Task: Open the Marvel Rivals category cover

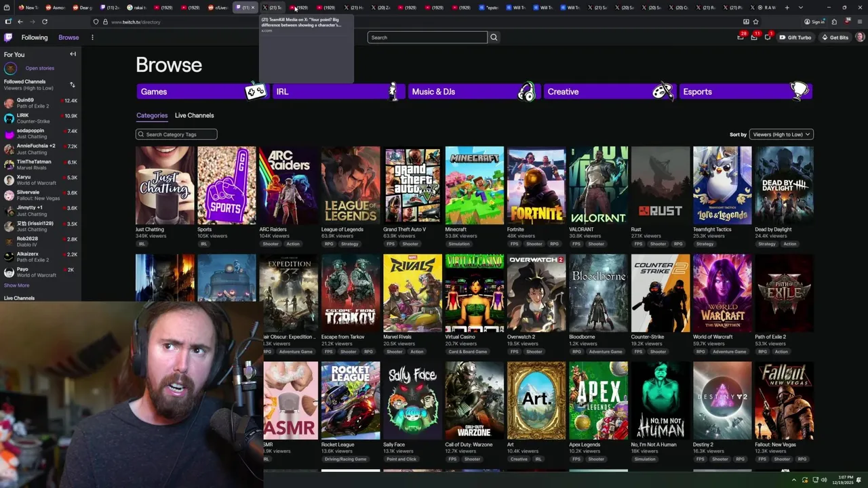Action: [412, 293]
